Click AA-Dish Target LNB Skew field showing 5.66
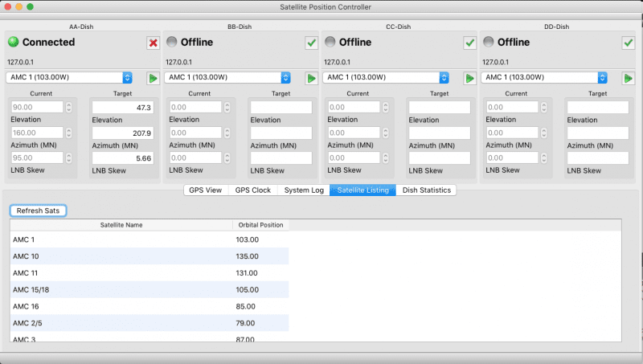 coord(123,158)
